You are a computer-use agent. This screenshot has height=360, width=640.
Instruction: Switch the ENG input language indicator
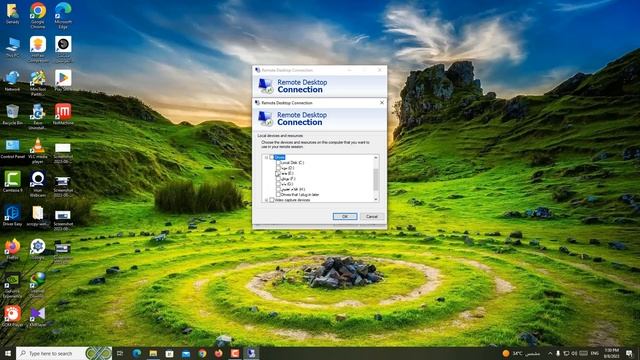(595, 353)
